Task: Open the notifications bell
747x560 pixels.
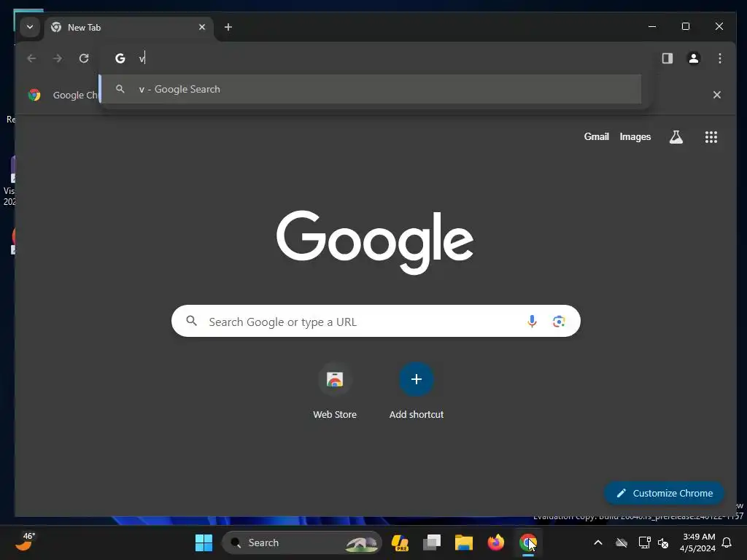Action: (x=727, y=542)
